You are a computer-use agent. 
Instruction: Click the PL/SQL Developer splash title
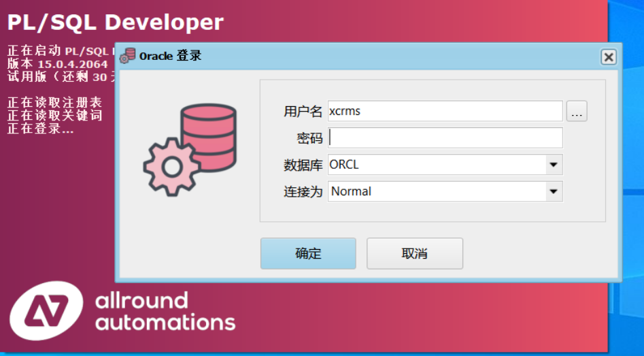(116, 22)
